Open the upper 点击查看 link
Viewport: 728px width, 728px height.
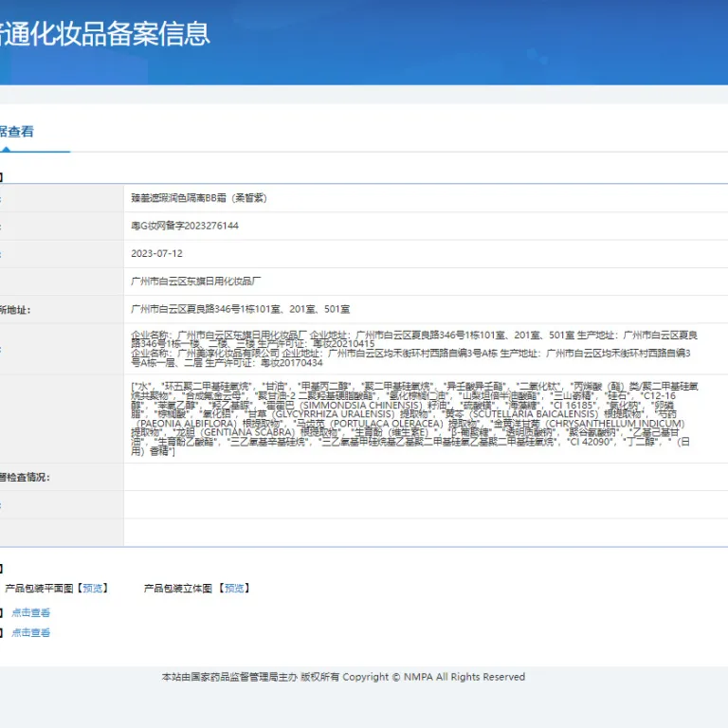point(30,613)
